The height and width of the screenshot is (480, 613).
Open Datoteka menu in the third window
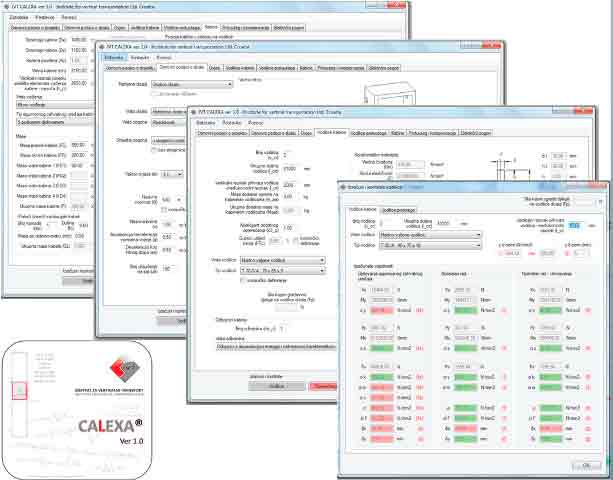coord(206,123)
